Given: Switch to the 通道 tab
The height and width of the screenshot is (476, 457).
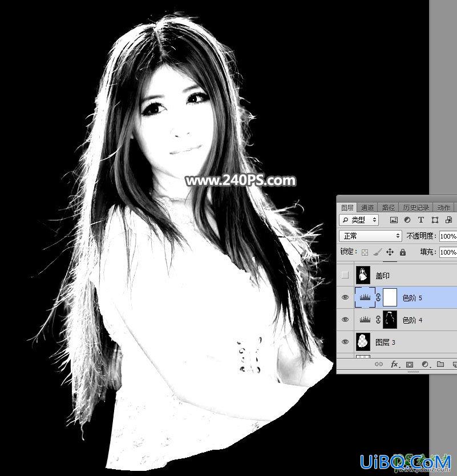Looking at the screenshot, I should [x=367, y=208].
